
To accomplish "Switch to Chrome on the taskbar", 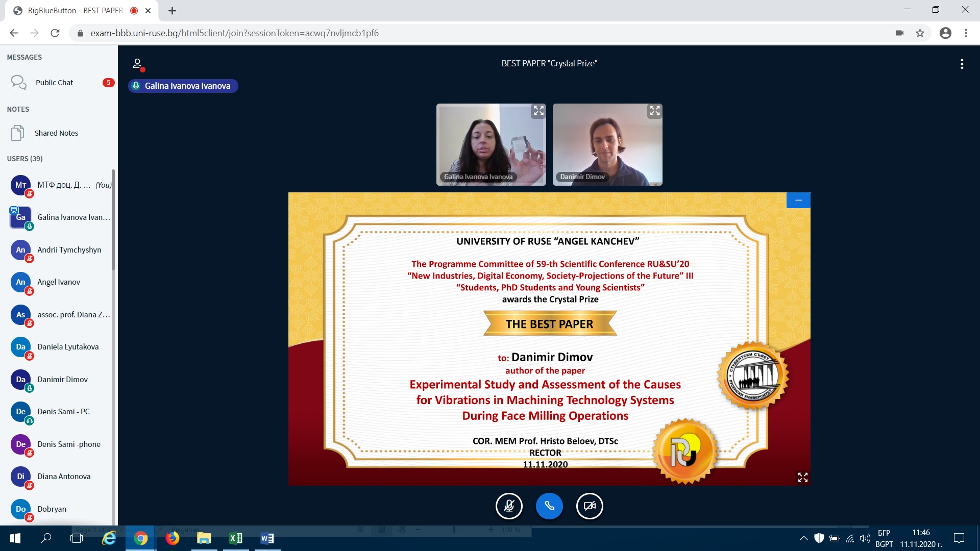I will pyautogui.click(x=140, y=538).
